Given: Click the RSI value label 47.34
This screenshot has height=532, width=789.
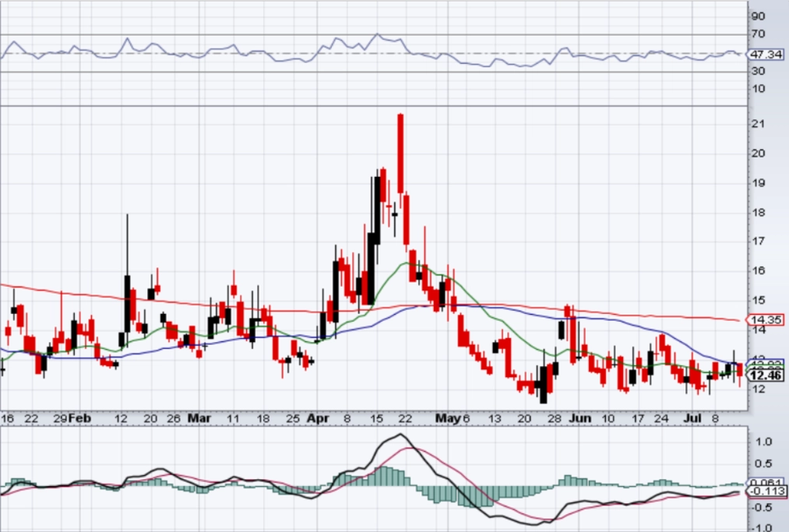Looking at the screenshot, I should (766, 55).
